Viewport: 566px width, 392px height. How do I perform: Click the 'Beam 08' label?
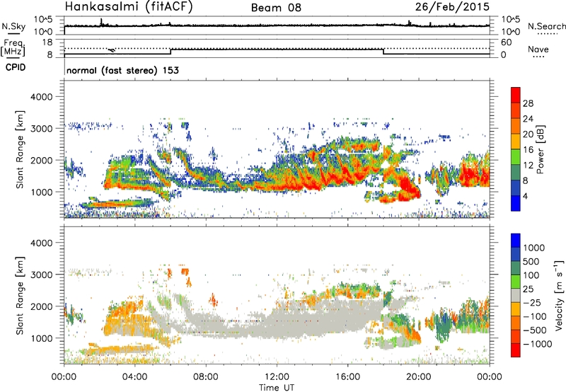tap(276, 8)
